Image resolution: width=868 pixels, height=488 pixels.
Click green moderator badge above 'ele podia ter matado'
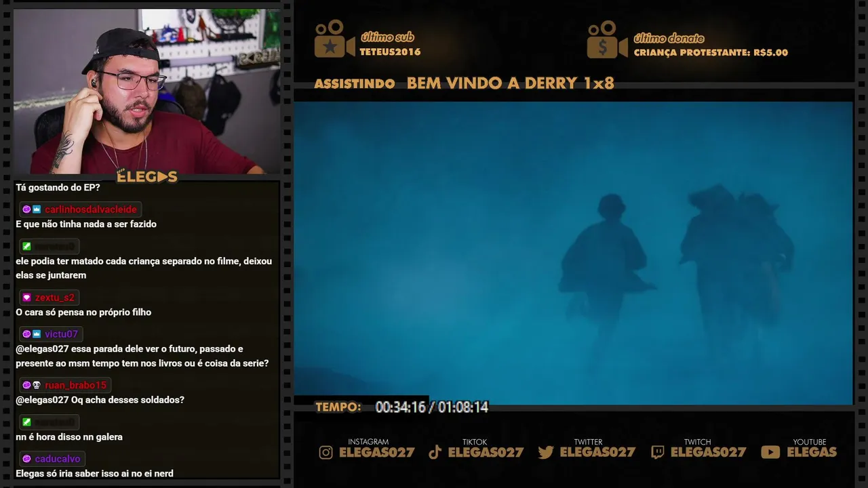click(26, 246)
